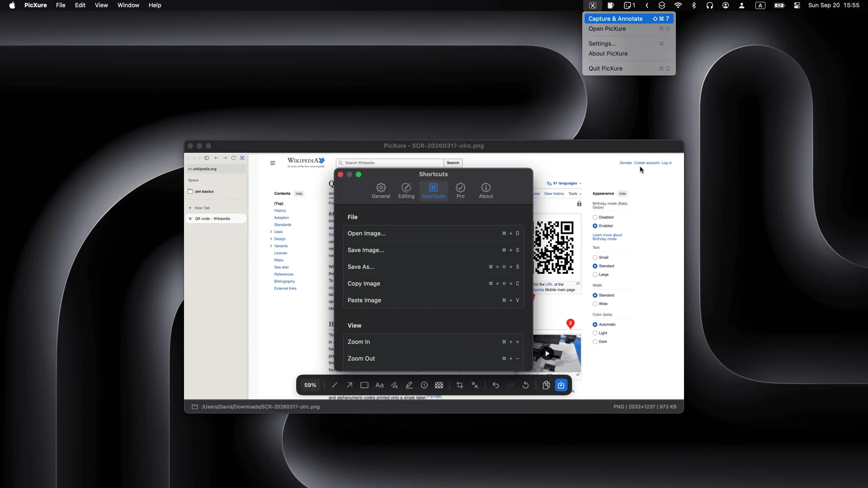Choose Open PicXure menu entry
This screenshot has height=488, width=868.
tap(629, 29)
